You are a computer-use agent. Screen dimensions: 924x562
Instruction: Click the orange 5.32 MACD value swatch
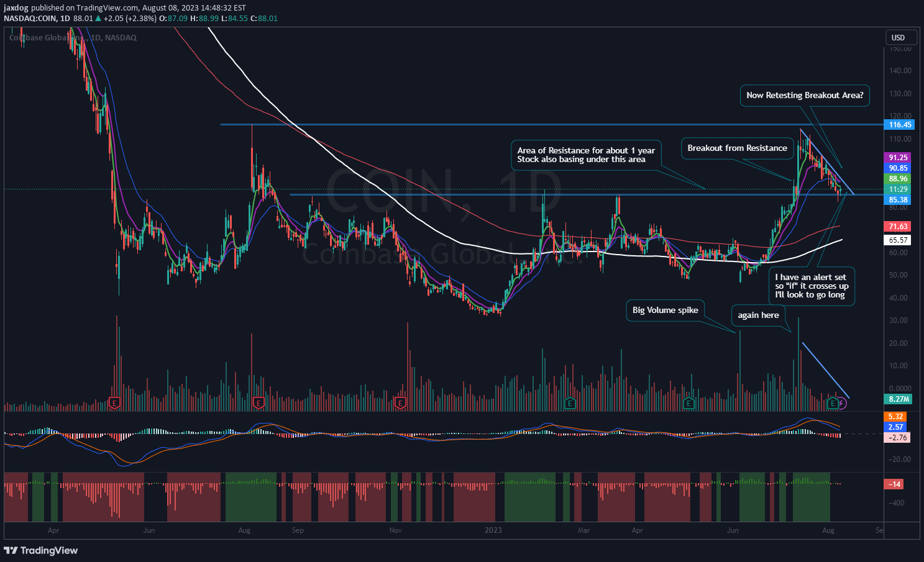point(895,417)
